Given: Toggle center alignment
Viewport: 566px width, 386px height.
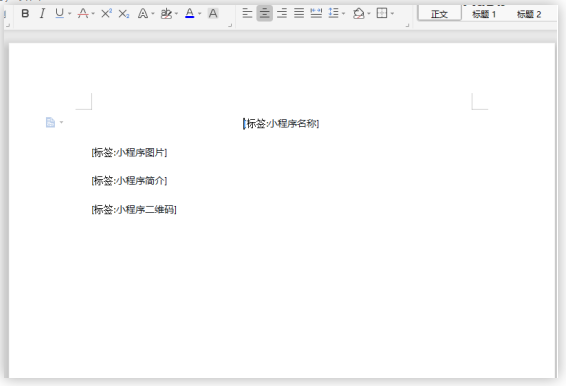Looking at the screenshot, I should point(265,14).
